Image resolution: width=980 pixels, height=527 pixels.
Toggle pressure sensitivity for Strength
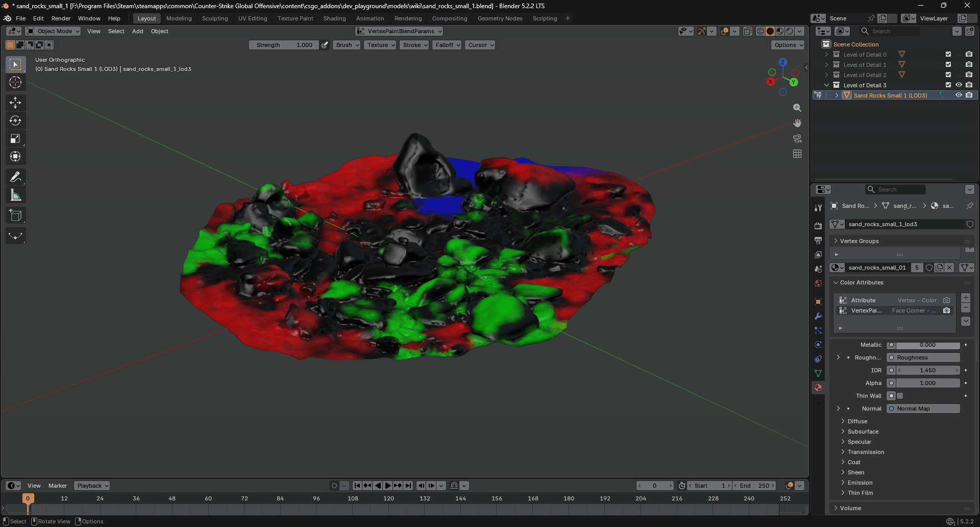[x=325, y=45]
